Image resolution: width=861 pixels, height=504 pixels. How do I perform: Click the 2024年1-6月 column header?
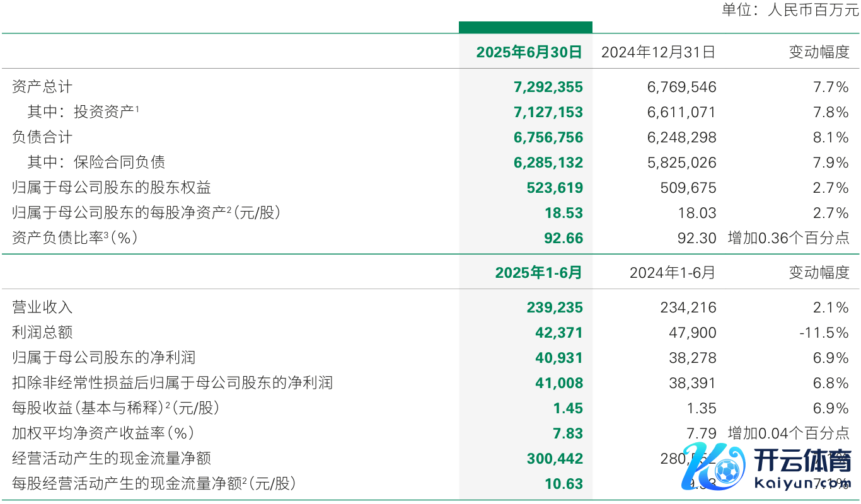[673, 273]
